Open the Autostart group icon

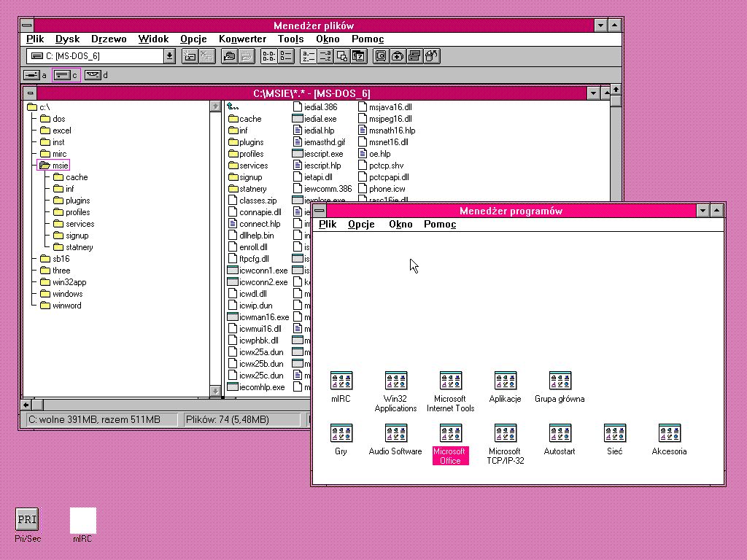pos(560,432)
